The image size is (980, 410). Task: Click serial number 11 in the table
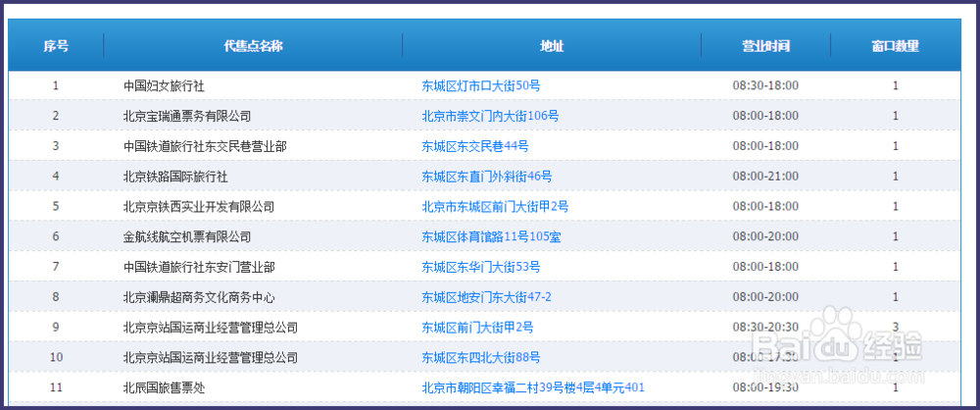pyautogui.click(x=56, y=388)
